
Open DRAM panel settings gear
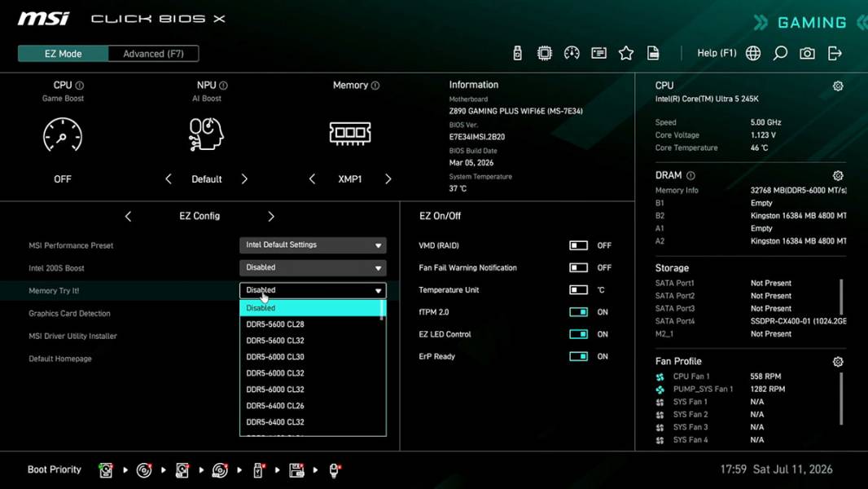(838, 175)
